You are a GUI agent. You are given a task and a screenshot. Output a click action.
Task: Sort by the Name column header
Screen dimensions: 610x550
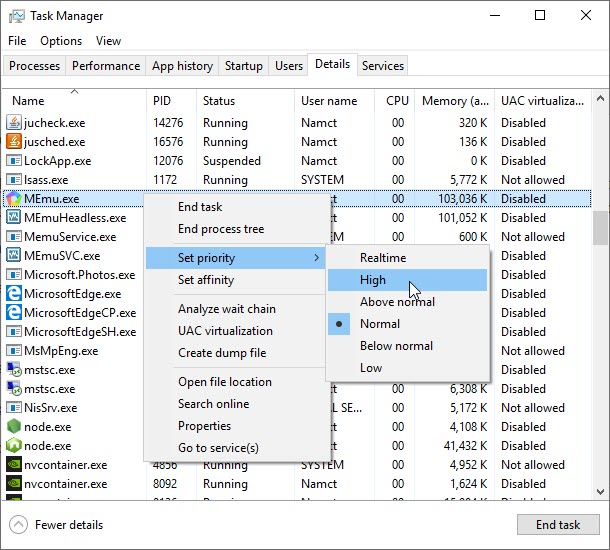[74, 101]
